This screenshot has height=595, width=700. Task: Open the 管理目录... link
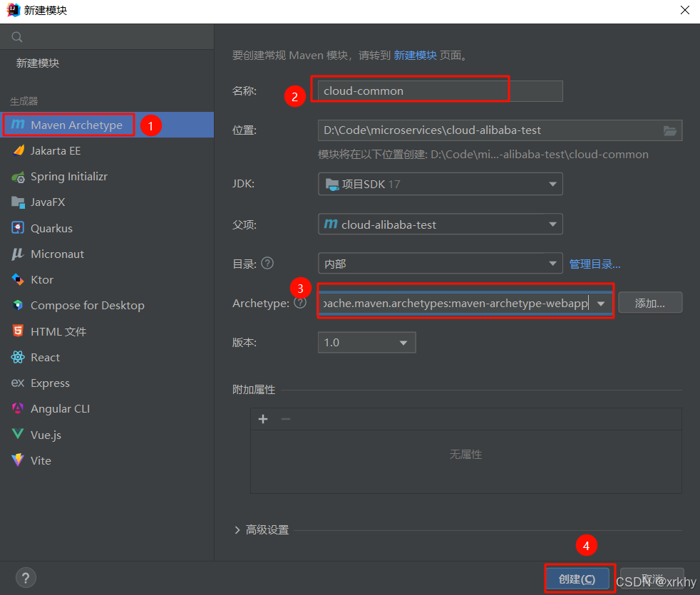click(595, 264)
